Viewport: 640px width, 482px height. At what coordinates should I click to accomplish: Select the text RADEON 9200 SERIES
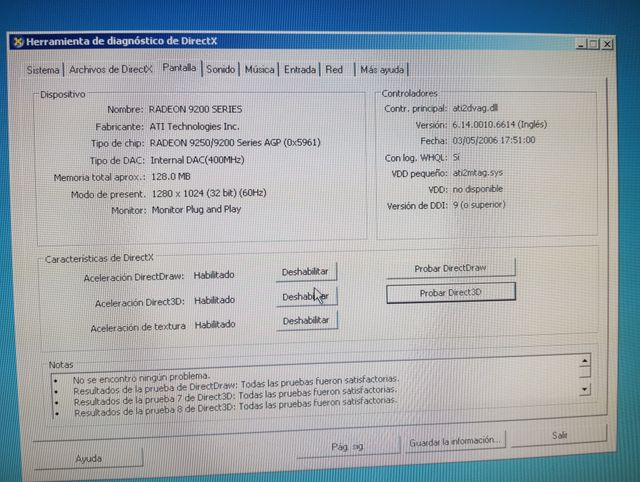(x=195, y=109)
